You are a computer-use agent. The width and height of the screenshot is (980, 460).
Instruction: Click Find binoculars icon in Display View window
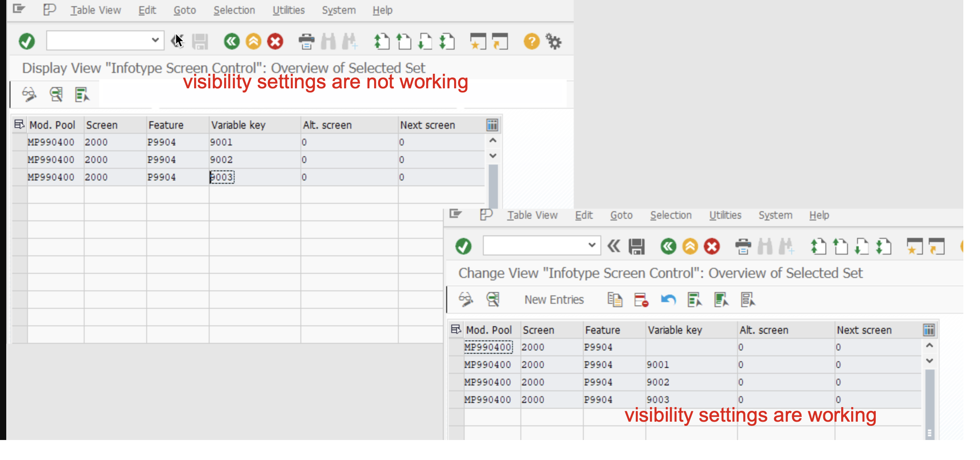[x=328, y=41]
